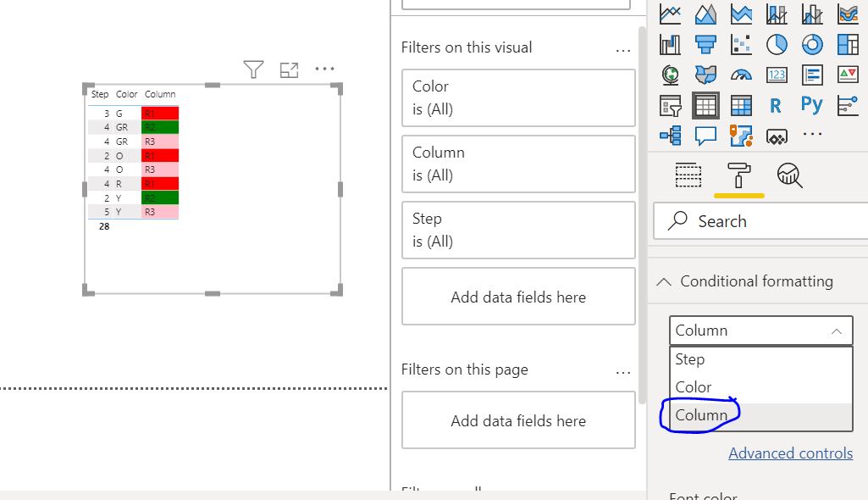Select the Gauge visual
The image size is (868, 500).
coord(741,75)
